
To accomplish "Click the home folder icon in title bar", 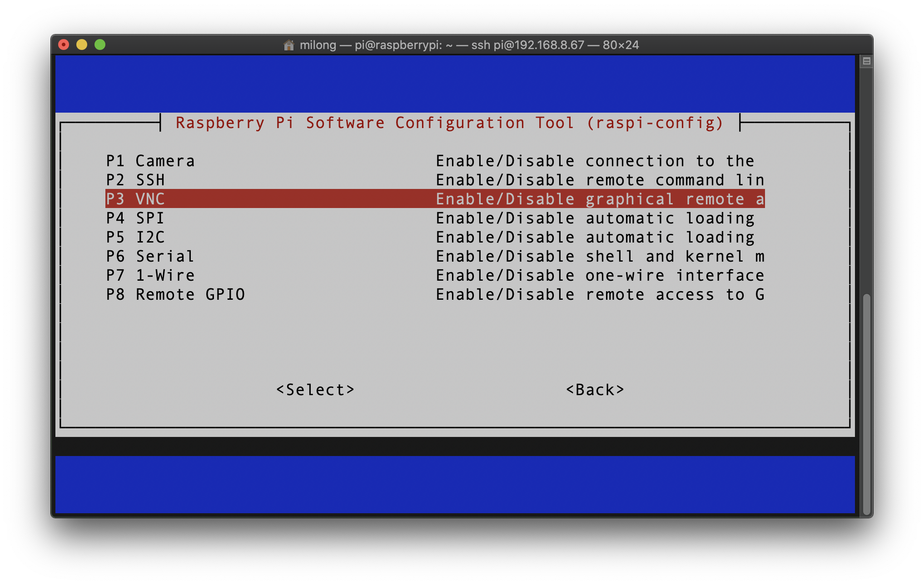I will pos(288,45).
